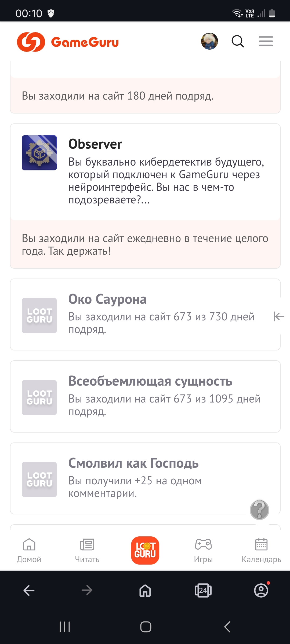
Task: Open the Loot Guru center button
Action: click(x=145, y=550)
